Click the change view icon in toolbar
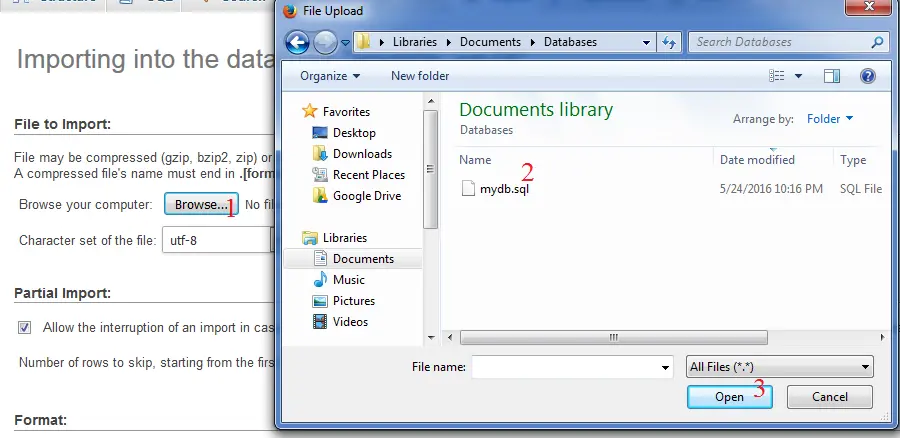Viewport: 900px width, 438px height. 777,76
